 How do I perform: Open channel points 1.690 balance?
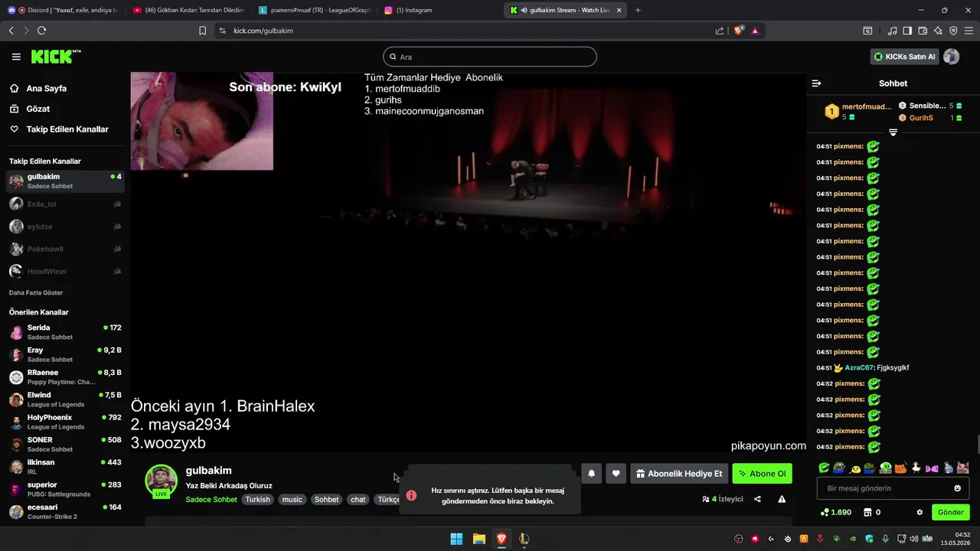tap(836, 512)
